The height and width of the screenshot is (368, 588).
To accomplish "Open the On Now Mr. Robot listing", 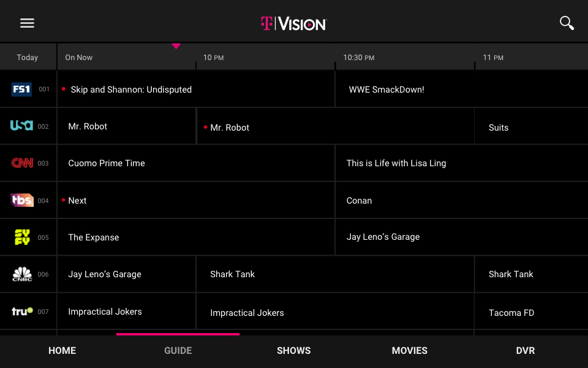I will click(127, 126).
